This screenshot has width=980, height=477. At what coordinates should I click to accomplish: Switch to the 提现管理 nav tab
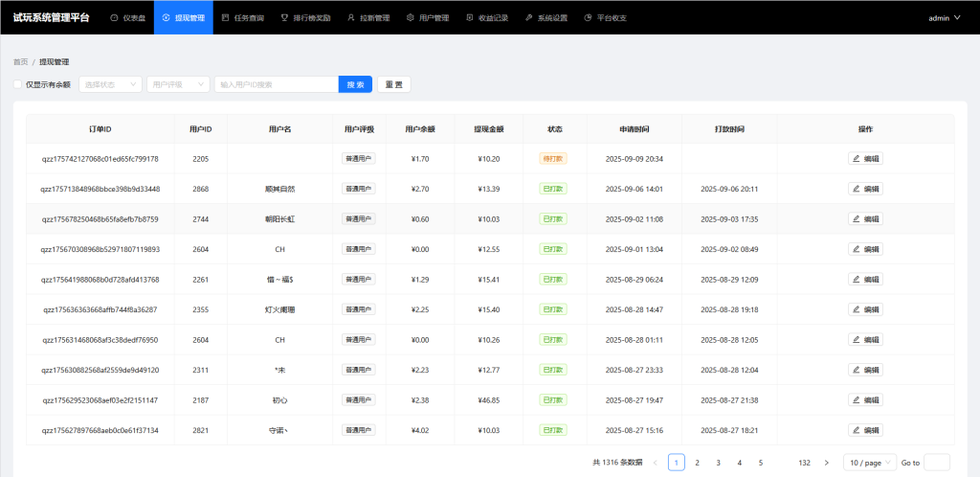tap(184, 17)
